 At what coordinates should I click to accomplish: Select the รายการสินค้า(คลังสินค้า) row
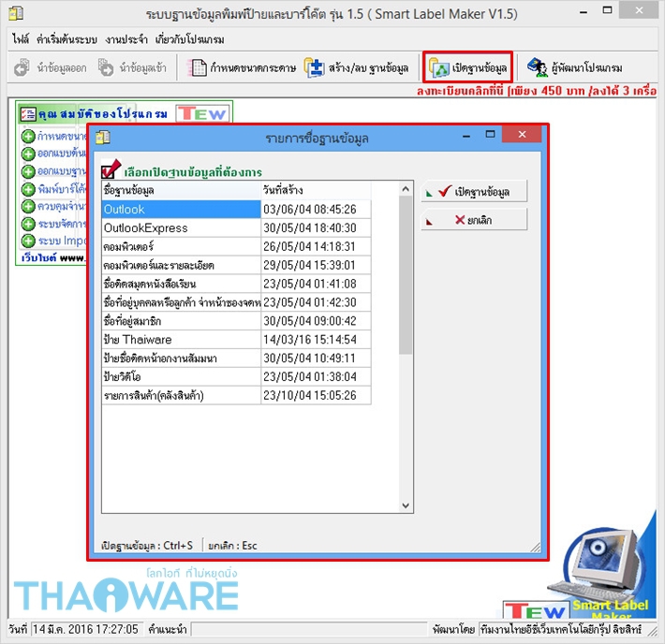pyautogui.click(x=236, y=396)
